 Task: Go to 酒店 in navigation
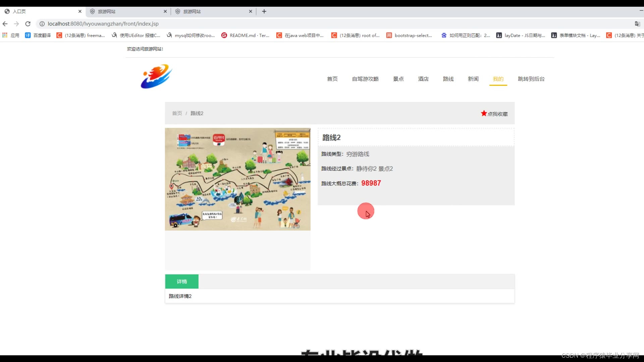(423, 79)
